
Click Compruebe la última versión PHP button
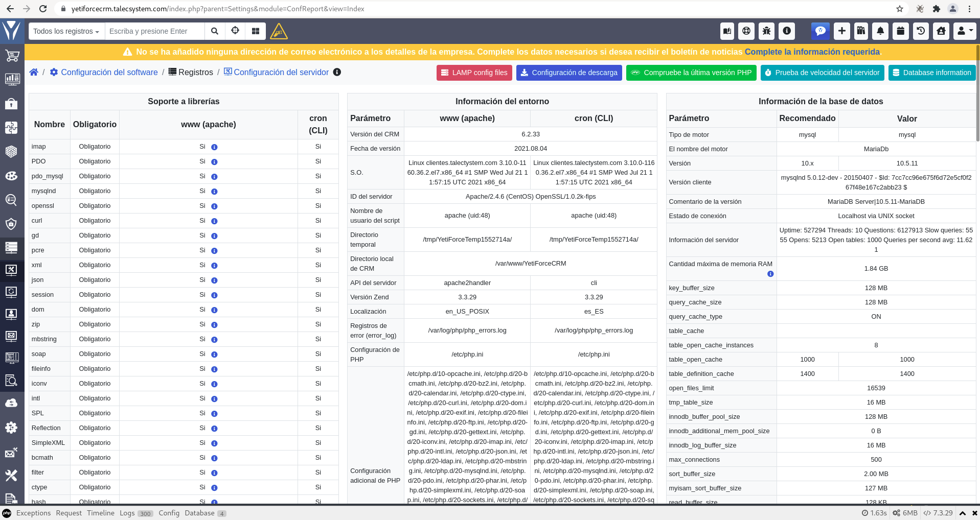point(691,73)
